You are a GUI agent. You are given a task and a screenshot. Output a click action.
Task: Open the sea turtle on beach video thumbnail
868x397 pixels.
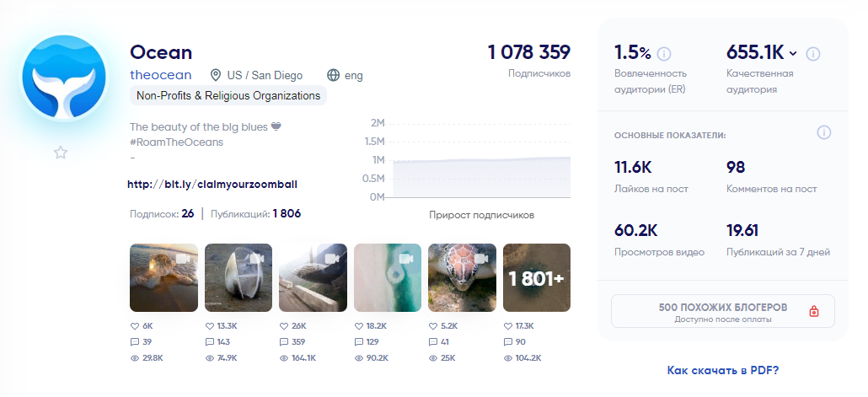[x=163, y=277]
